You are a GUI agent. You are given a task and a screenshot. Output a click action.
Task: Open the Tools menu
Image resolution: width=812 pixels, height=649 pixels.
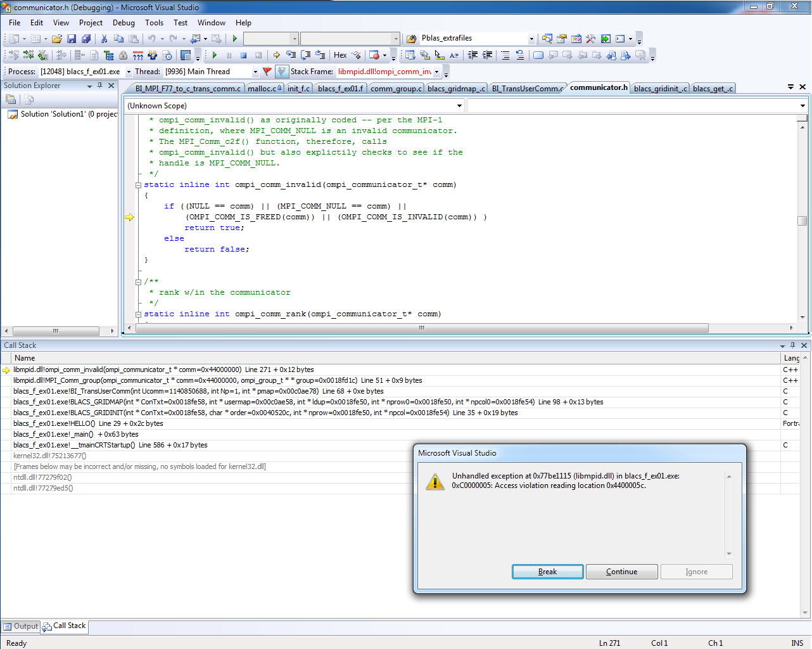155,23
